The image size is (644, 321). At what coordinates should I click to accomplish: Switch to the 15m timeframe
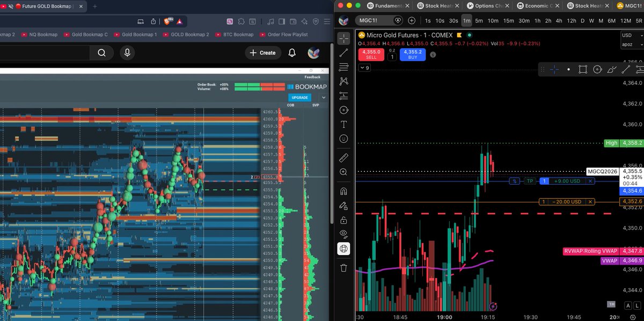[x=508, y=20]
